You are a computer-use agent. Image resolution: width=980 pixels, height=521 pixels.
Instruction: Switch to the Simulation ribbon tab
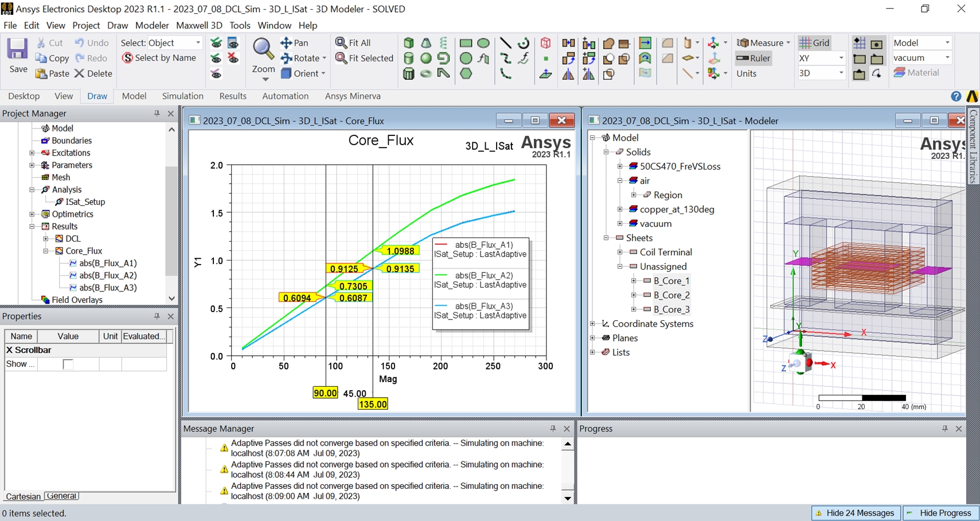(182, 96)
